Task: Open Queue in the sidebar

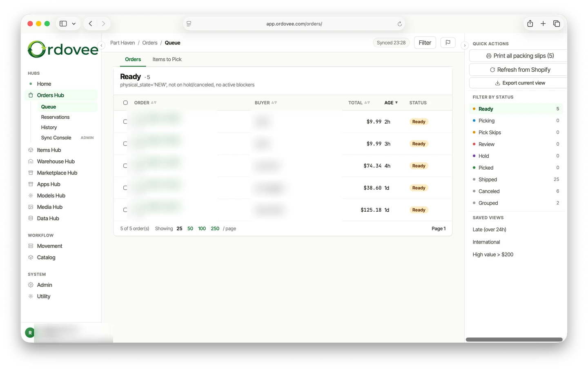Action: point(68,107)
